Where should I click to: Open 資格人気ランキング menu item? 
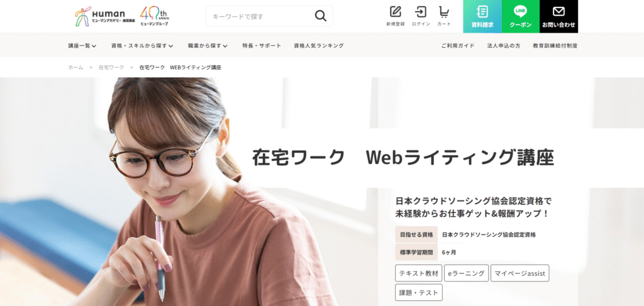pyautogui.click(x=319, y=45)
